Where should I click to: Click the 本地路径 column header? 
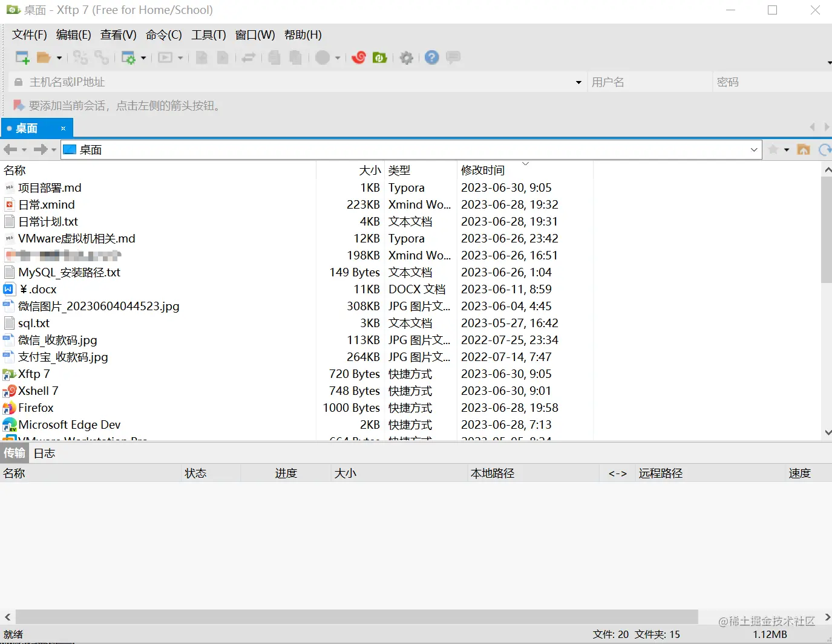pos(534,473)
